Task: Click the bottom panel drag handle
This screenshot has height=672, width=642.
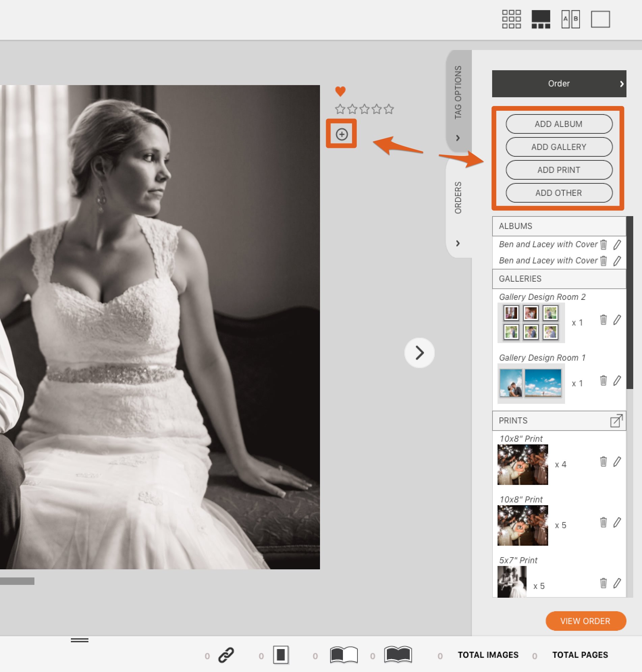Action: pyautogui.click(x=79, y=640)
